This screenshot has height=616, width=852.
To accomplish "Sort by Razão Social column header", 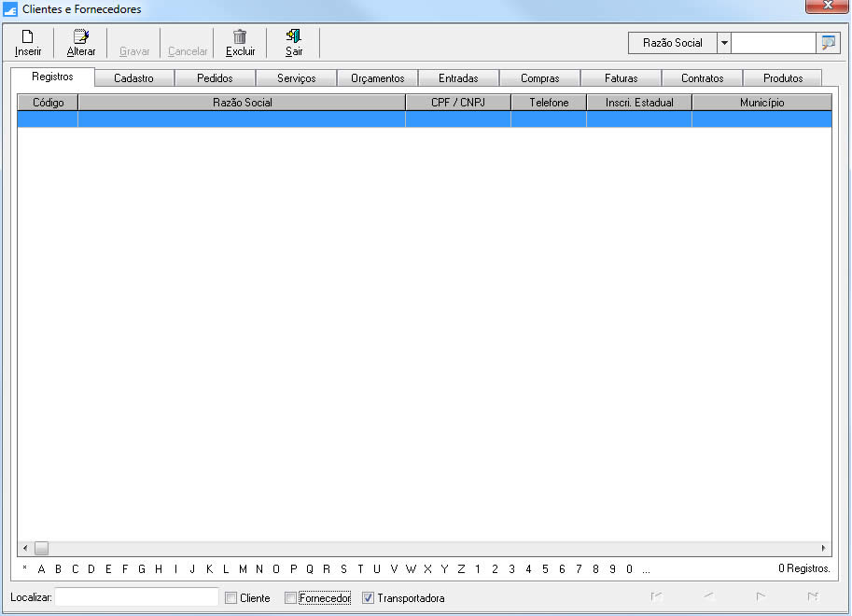I will (x=242, y=103).
